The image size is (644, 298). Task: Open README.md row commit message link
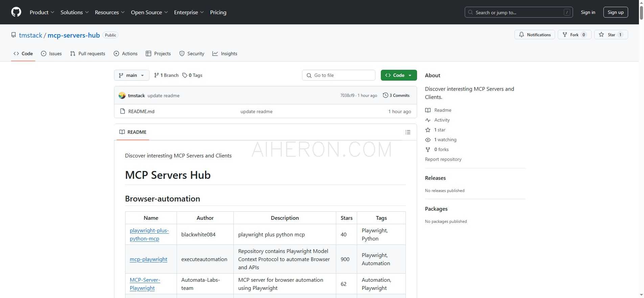256,111
